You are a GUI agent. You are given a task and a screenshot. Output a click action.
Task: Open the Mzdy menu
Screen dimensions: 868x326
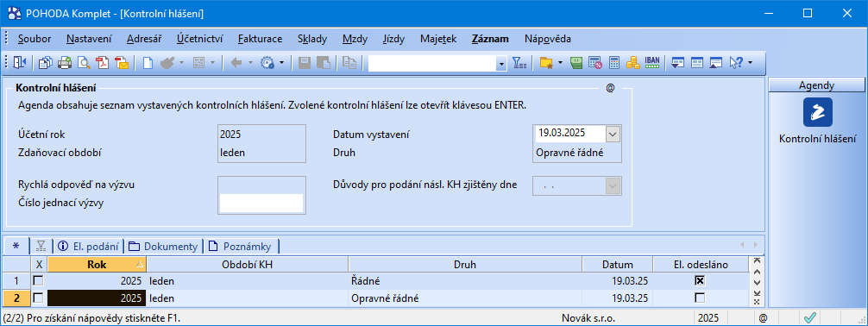pos(355,39)
